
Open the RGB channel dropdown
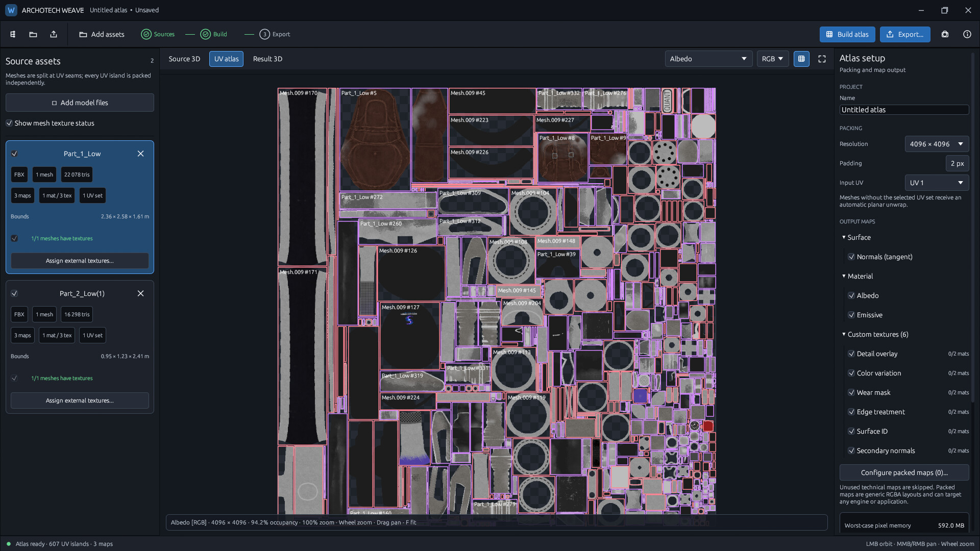tap(773, 59)
